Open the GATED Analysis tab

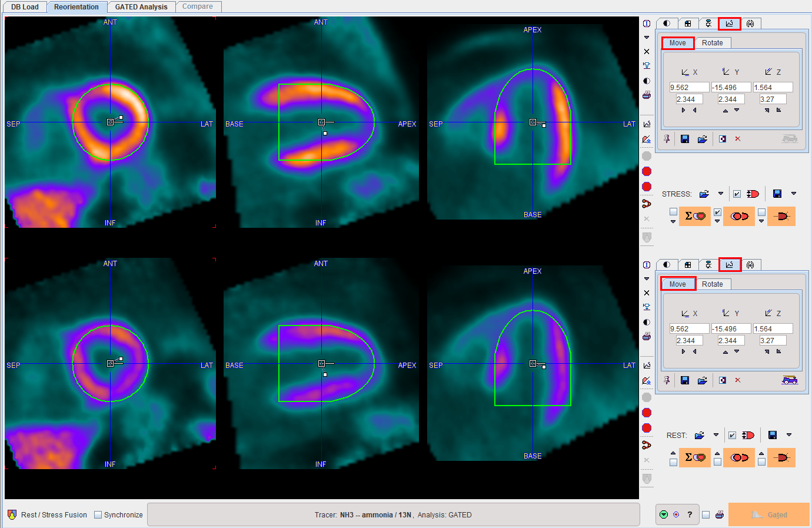141,7
